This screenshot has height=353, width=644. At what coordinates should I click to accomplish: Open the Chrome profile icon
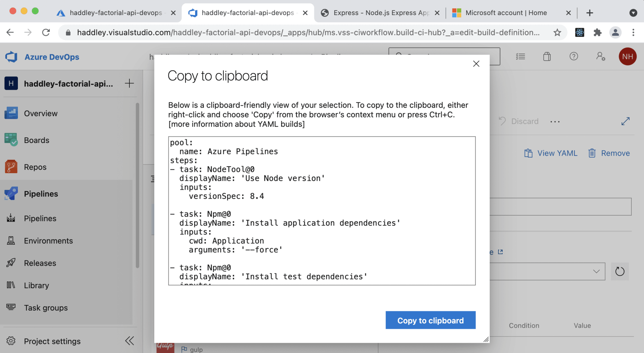pos(615,33)
